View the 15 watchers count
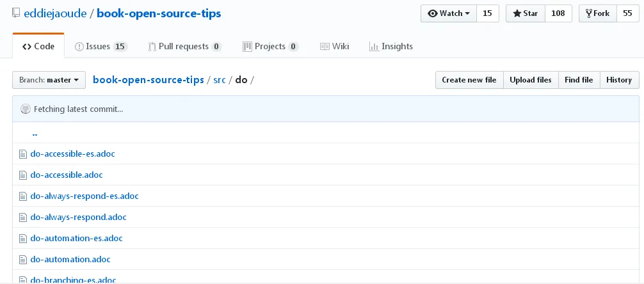Screen dimensions: 644x284 pos(488,13)
